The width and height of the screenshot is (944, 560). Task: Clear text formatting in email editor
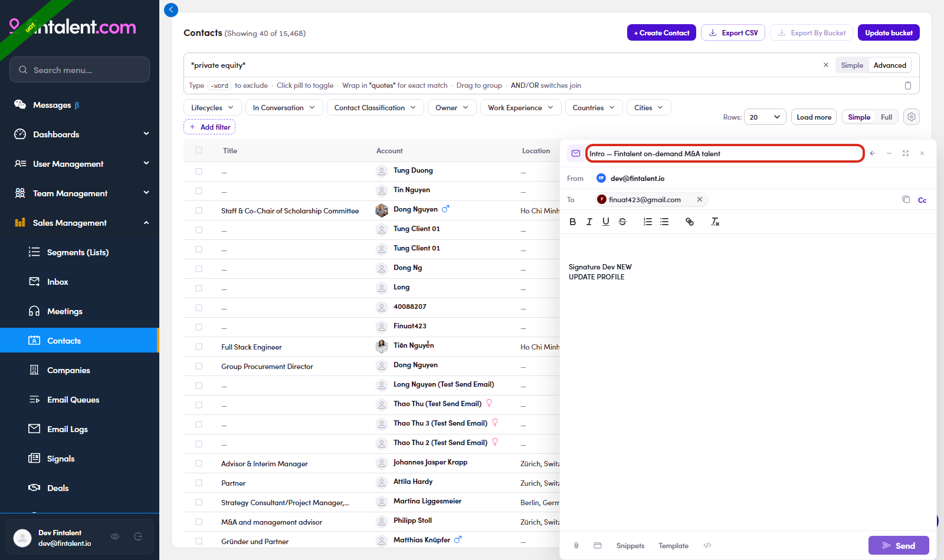point(715,222)
